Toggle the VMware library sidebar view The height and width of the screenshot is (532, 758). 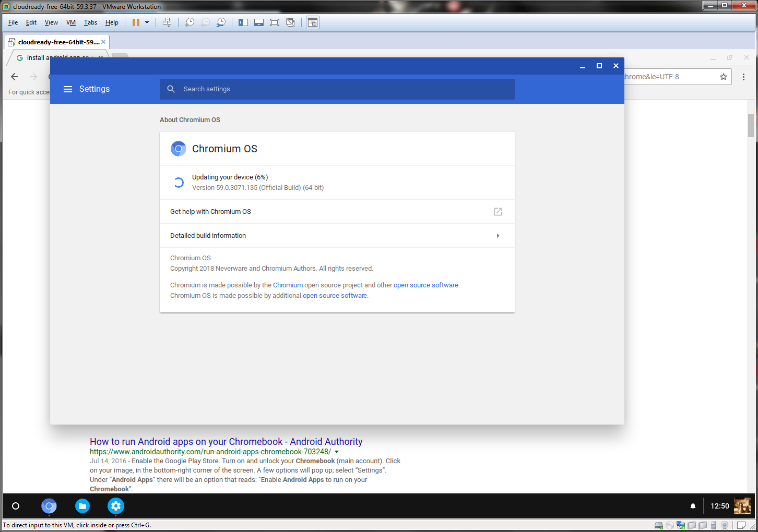click(x=243, y=22)
